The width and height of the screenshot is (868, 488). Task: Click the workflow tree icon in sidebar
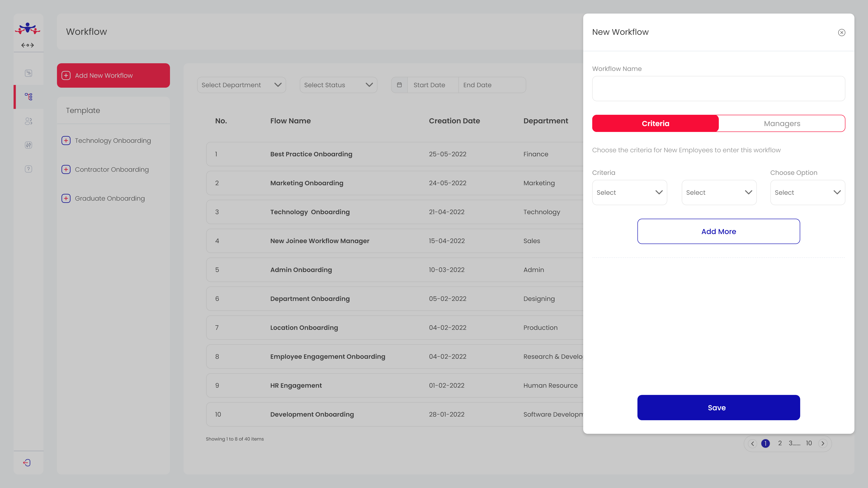(29, 97)
